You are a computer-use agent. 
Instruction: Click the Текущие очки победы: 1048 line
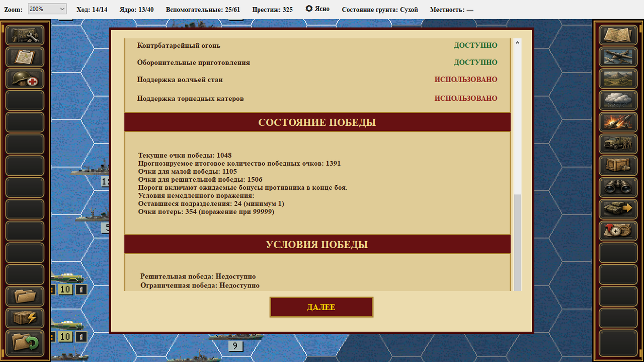pyautogui.click(x=185, y=155)
